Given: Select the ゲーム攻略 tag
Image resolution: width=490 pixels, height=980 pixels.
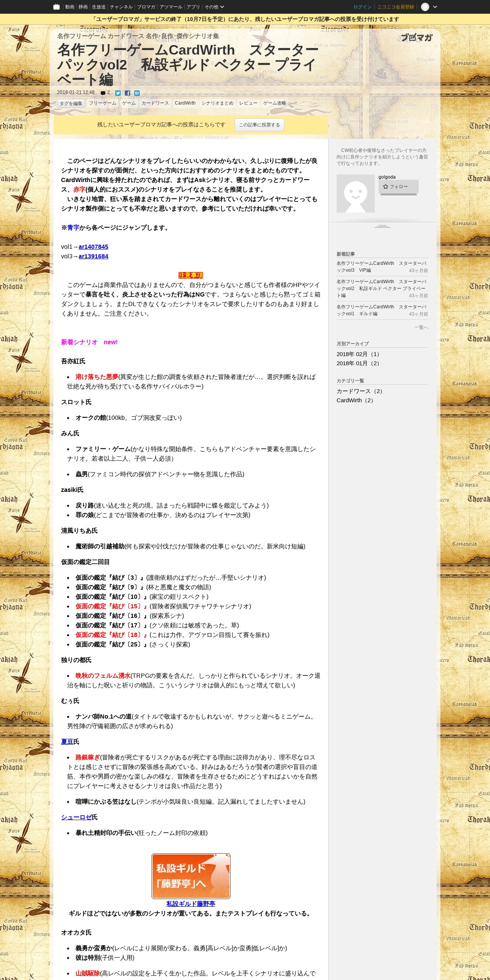Looking at the screenshot, I should 275,103.
